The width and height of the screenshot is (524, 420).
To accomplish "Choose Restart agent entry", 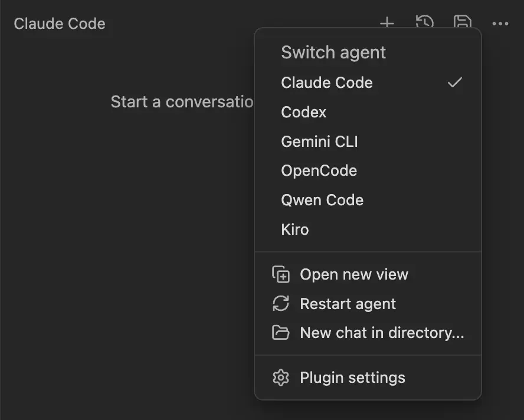I will pyautogui.click(x=368, y=303).
